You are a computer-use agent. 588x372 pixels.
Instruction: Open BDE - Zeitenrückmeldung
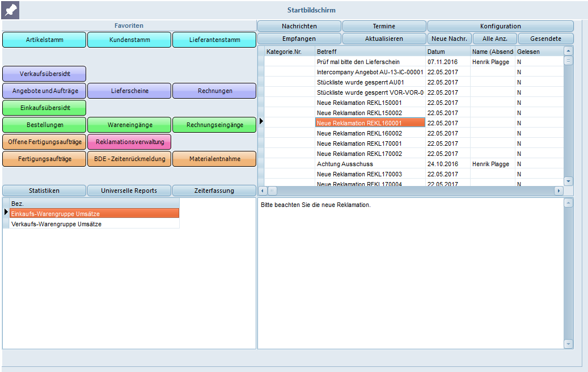click(x=129, y=159)
